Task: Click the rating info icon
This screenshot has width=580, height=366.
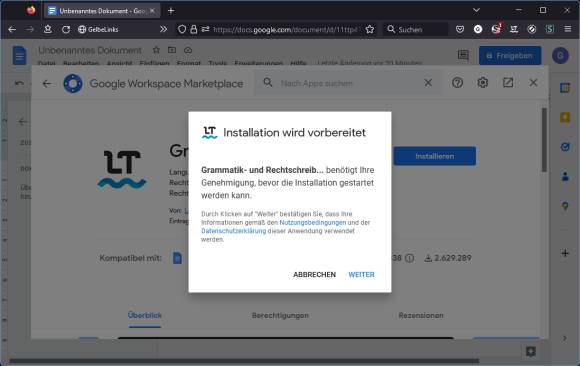Action: pos(409,258)
